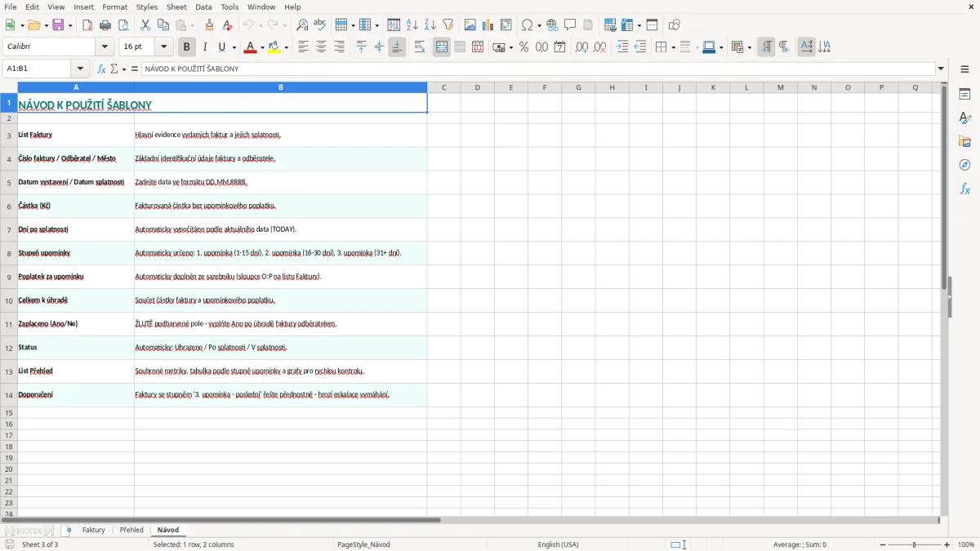Click row 8 header

9,253
